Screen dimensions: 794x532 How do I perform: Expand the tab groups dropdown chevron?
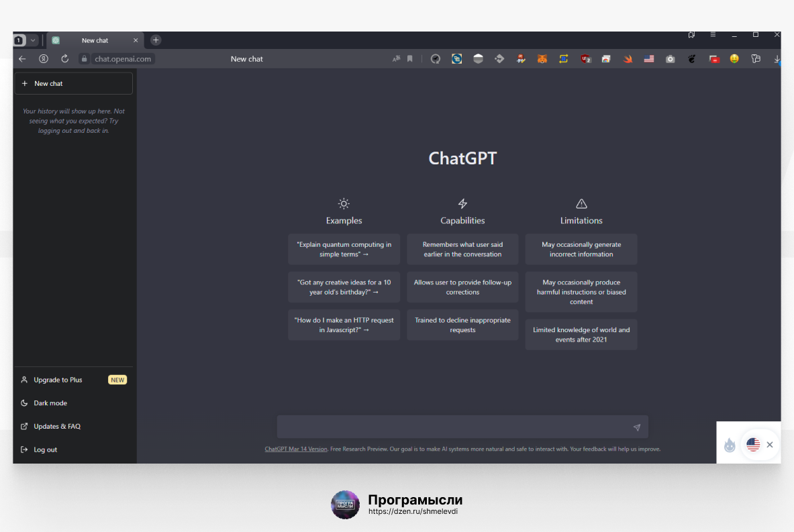(33, 40)
